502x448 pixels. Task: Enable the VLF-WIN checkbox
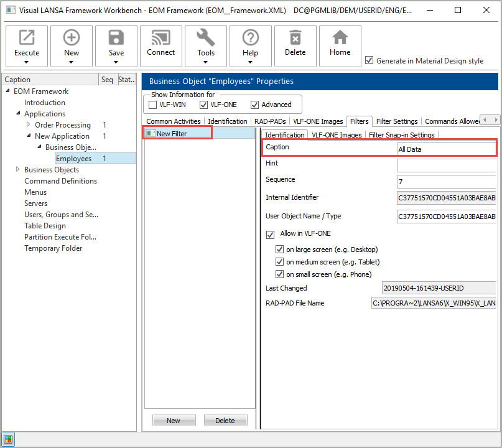pos(152,105)
